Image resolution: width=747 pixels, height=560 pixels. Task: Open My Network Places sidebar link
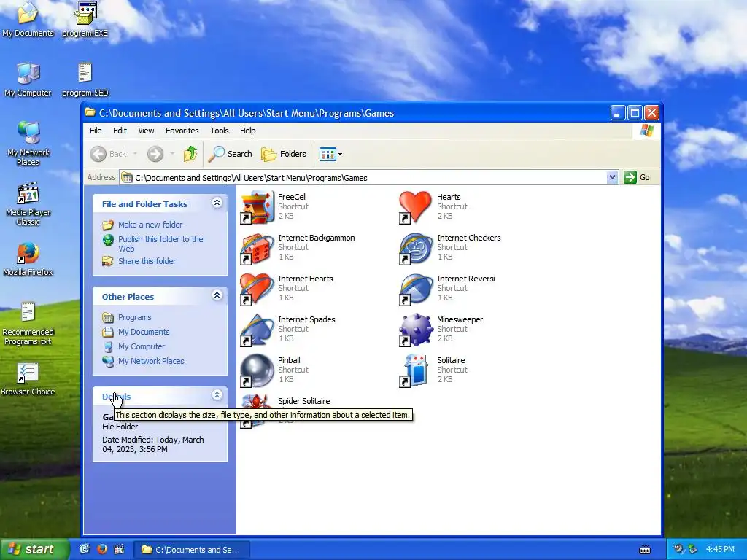pyautogui.click(x=150, y=361)
